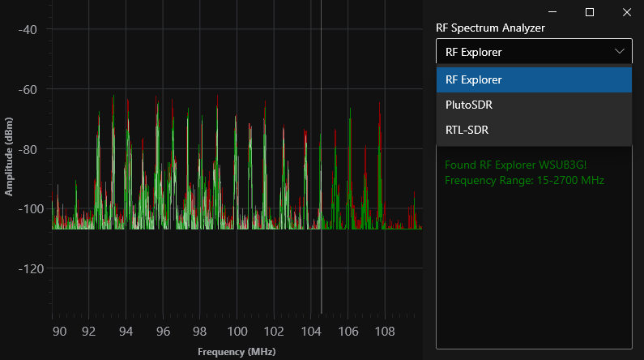Click the Frequency (MHz) axis title

click(236, 352)
